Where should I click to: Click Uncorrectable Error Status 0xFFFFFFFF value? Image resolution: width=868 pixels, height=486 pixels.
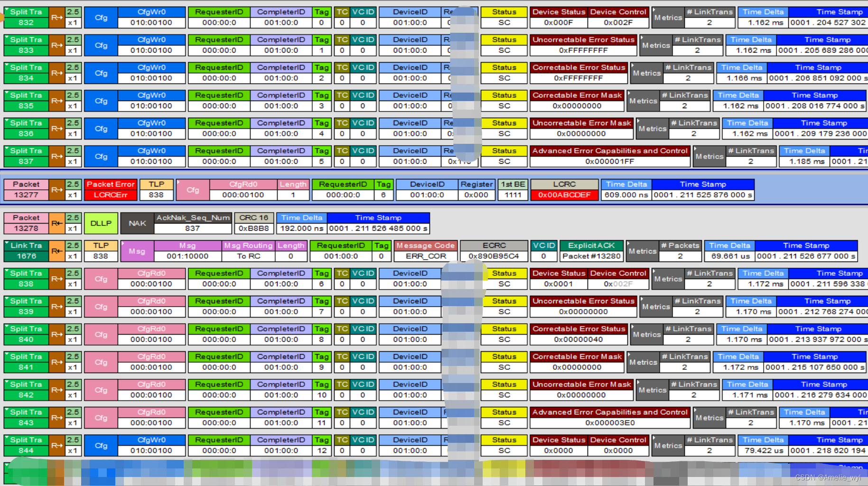pos(583,50)
